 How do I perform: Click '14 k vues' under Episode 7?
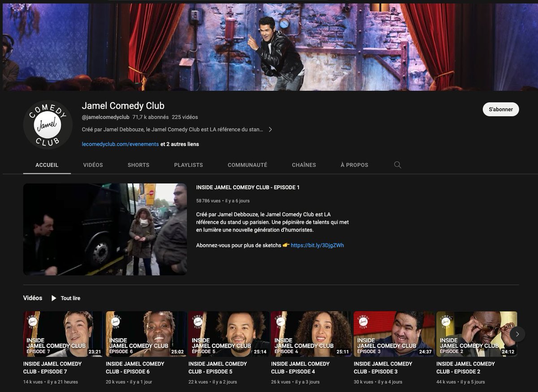click(33, 382)
